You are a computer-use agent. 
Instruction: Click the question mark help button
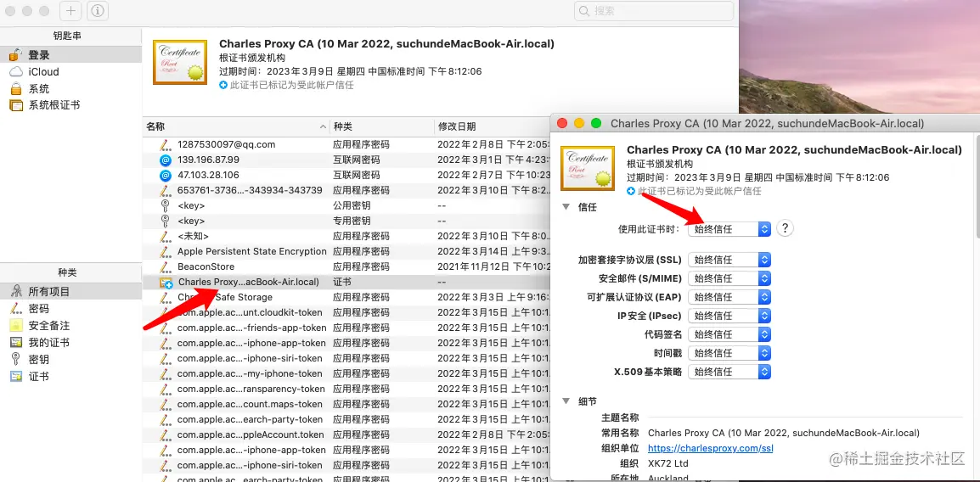pos(785,228)
